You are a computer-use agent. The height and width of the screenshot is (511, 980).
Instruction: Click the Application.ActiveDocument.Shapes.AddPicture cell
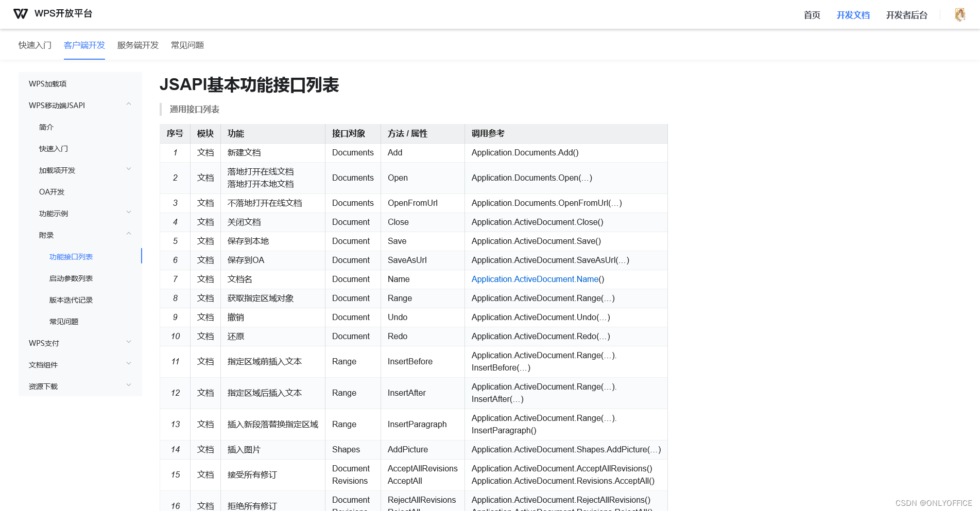[566, 450]
